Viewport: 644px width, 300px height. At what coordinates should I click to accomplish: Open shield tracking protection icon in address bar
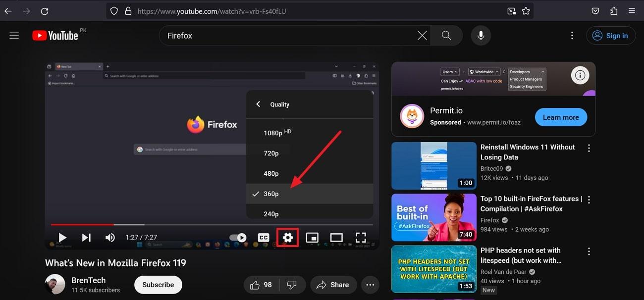coord(114,11)
